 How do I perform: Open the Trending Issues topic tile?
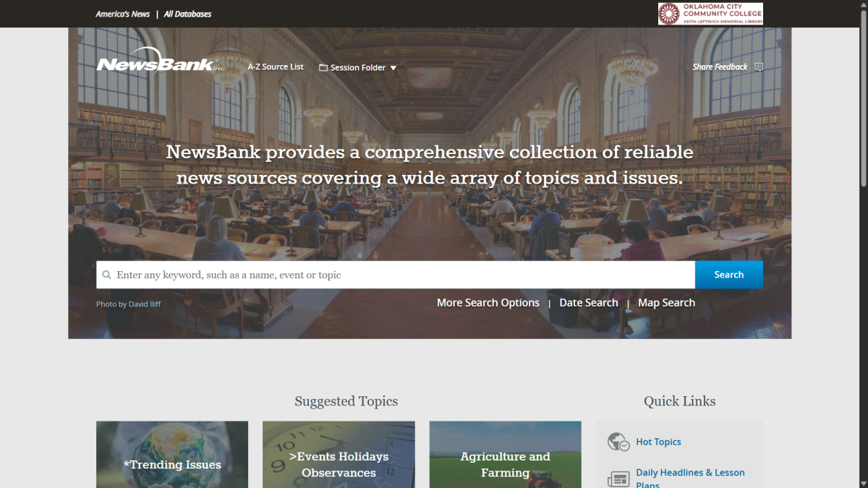coord(172,455)
